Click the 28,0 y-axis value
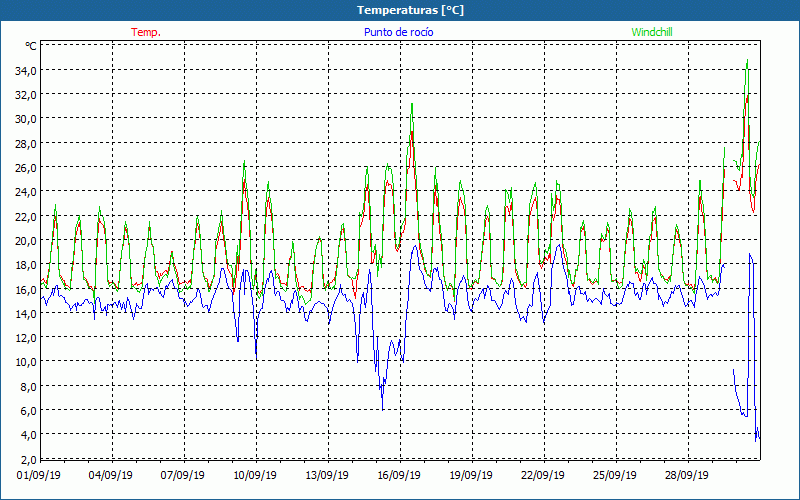 point(26,143)
